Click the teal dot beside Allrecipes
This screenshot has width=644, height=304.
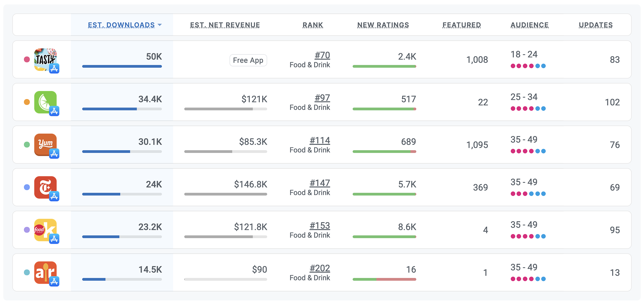[27, 272]
